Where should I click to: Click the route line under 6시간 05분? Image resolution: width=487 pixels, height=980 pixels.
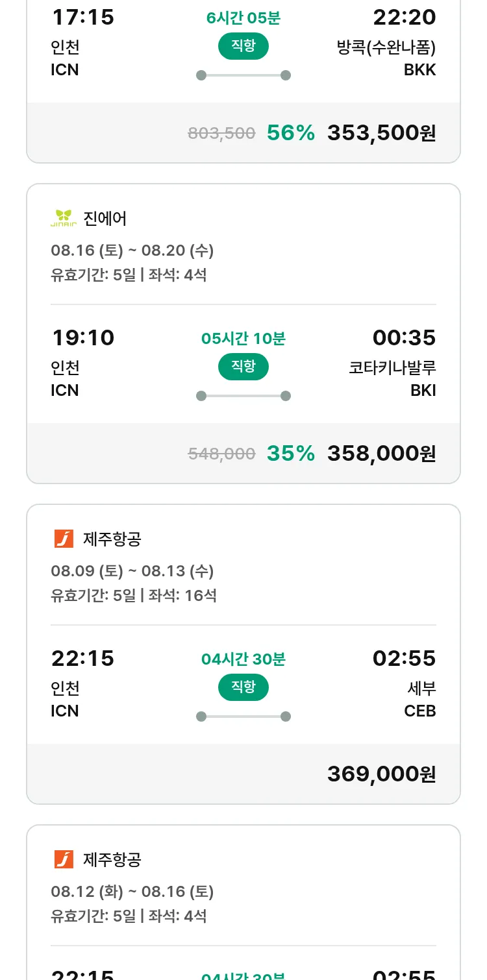[x=243, y=75]
